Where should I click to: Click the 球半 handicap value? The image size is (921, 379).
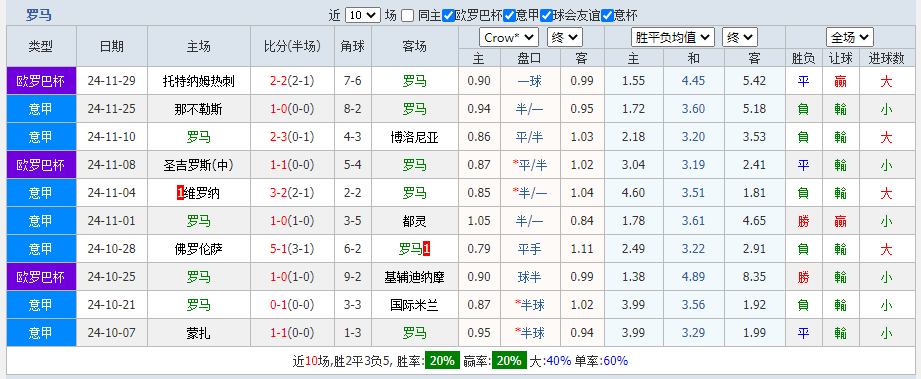click(530, 277)
